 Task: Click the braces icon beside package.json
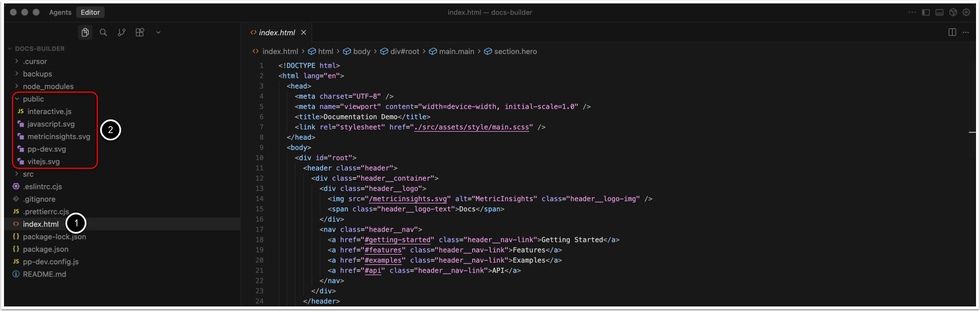tap(16, 249)
